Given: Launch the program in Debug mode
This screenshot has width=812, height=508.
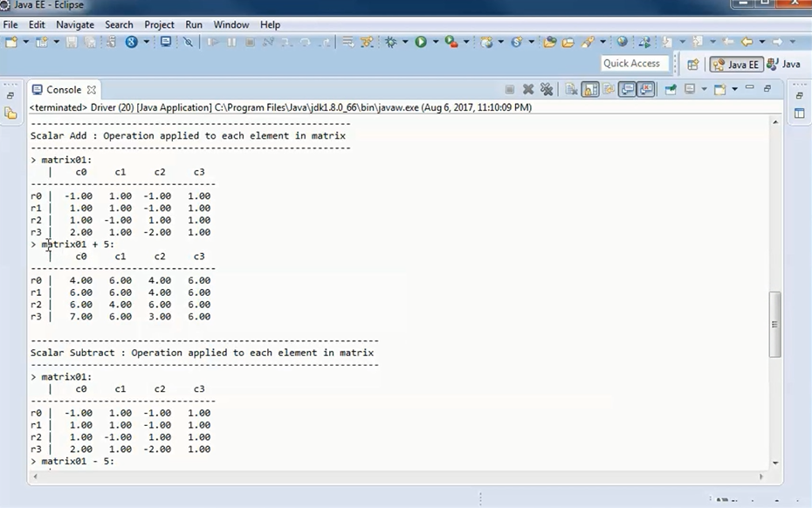Looking at the screenshot, I should (389, 41).
